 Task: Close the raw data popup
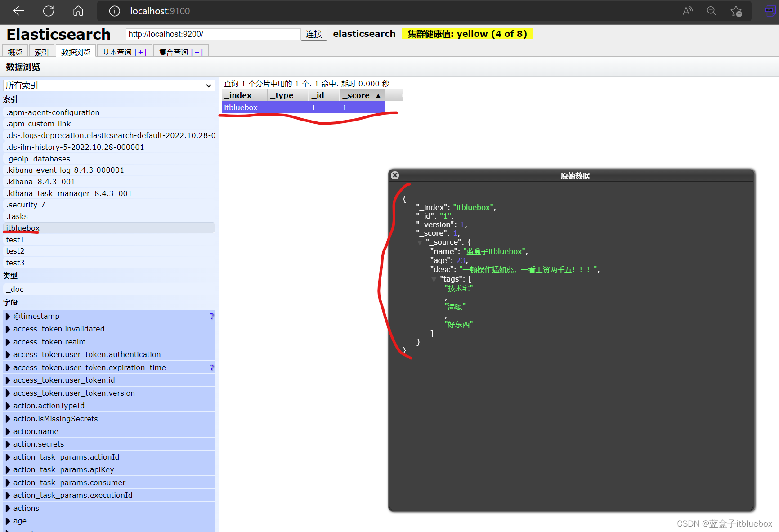(395, 175)
